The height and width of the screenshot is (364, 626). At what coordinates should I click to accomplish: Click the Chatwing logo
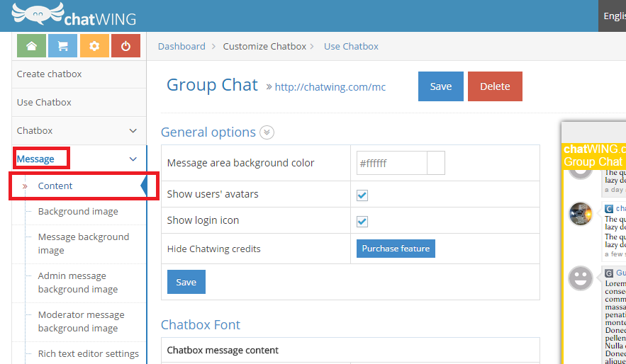tap(74, 16)
